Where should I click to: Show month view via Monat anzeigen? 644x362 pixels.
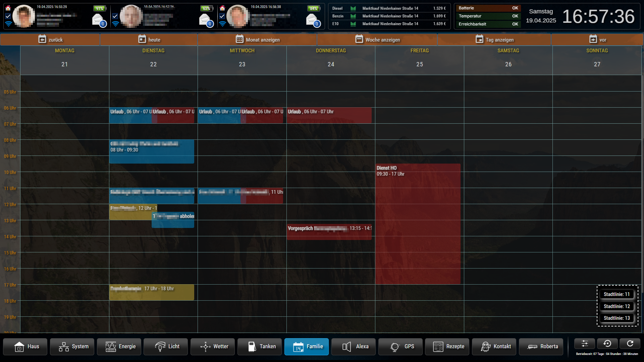coord(257,40)
